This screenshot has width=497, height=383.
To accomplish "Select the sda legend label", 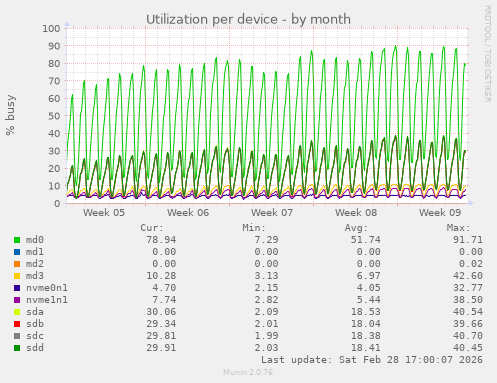I will pos(35,312).
